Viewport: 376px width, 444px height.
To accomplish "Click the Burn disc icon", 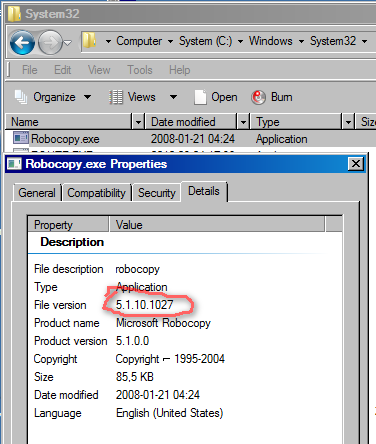I will 258,97.
